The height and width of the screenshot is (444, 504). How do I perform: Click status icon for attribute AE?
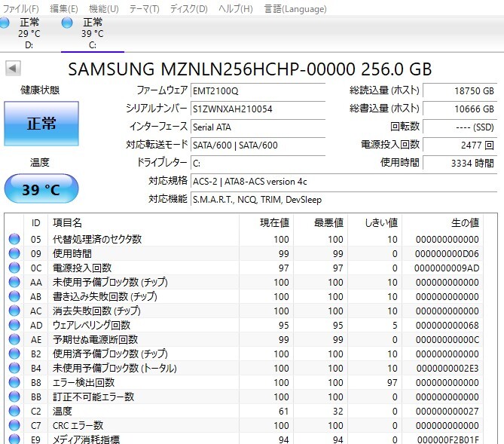click(x=14, y=339)
